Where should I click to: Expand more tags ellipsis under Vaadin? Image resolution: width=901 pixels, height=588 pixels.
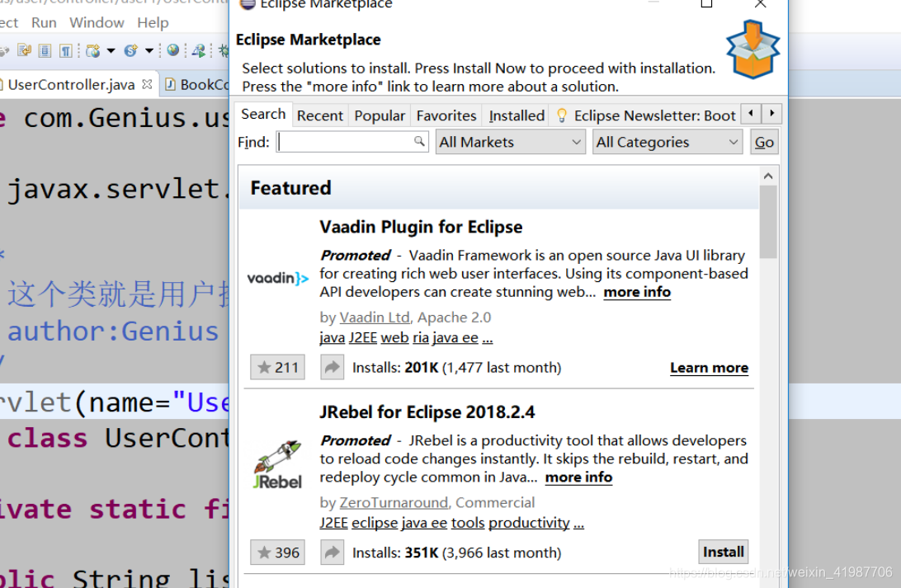click(488, 337)
